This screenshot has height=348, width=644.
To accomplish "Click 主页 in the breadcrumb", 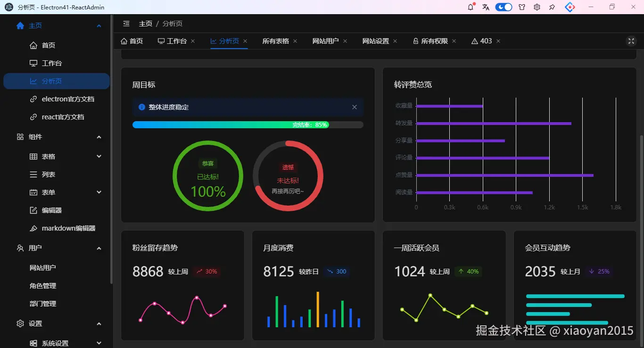I will (146, 24).
